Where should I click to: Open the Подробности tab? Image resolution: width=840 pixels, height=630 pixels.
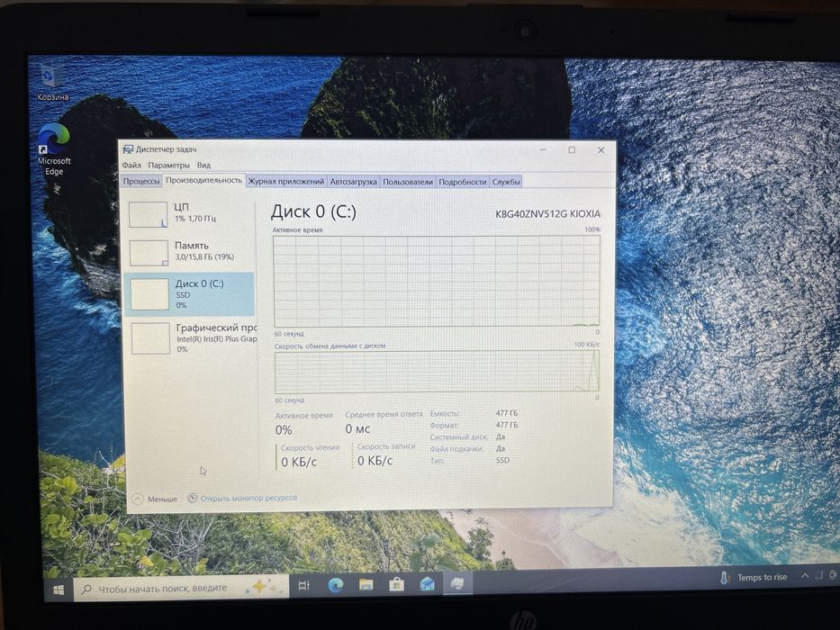point(463,182)
